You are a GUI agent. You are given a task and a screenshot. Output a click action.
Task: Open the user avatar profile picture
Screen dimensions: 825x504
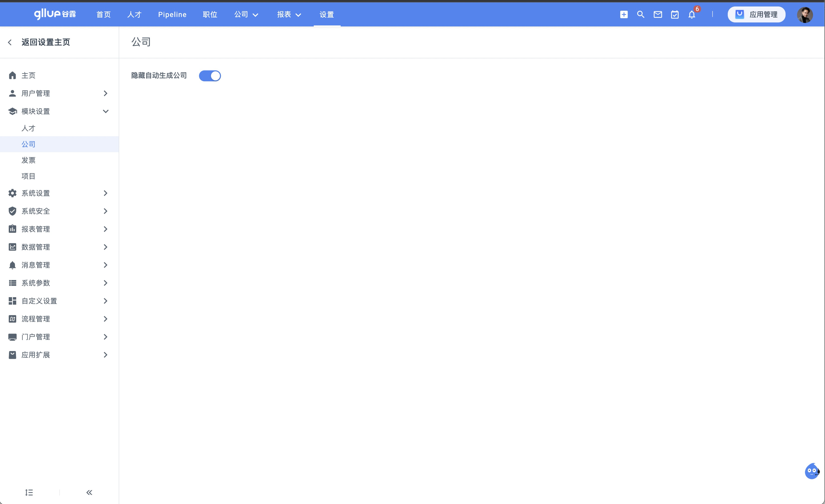pyautogui.click(x=805, y=15)
